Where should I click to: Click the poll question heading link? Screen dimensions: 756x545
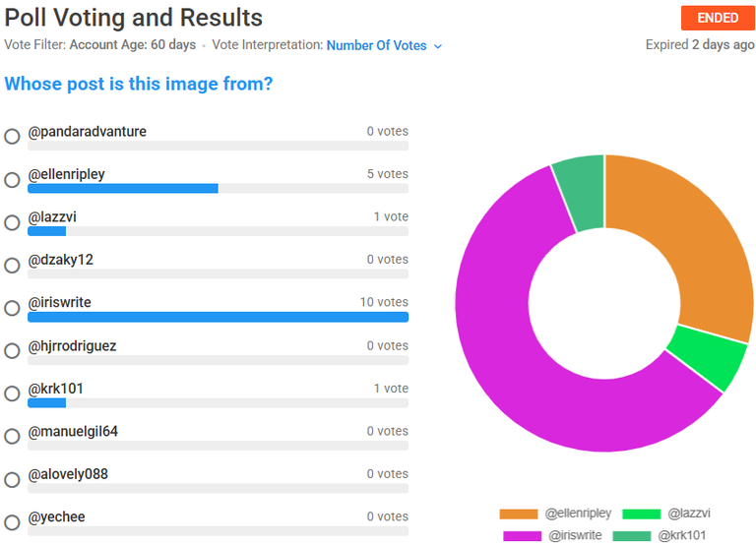pyautogui.click(x=139, y=85)
